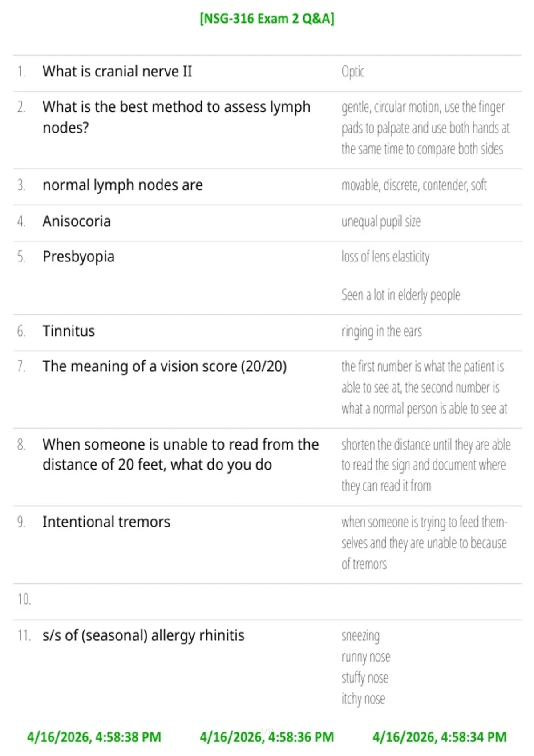Click the answer 'Optic'
Viewport: 534px width, 756px height.
[353, 72]
